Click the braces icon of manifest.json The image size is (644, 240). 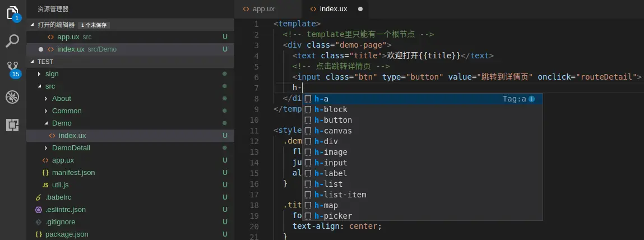[x=45, y=173]
